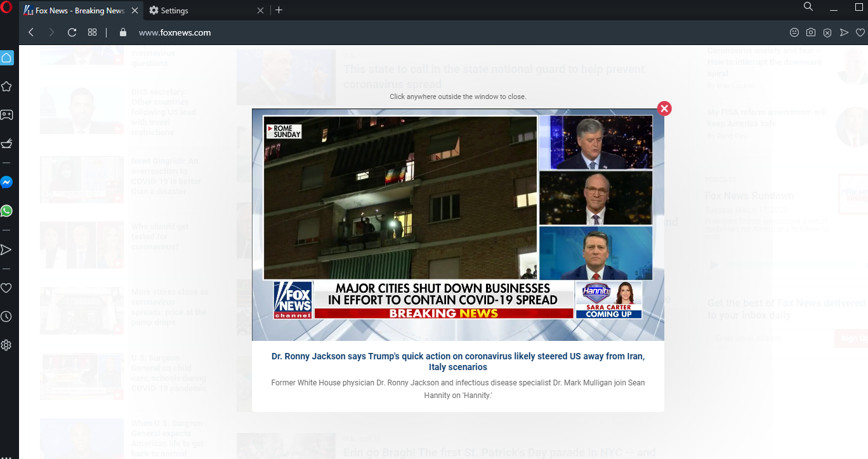Open 'This state to call in' headline

(494, 77)
